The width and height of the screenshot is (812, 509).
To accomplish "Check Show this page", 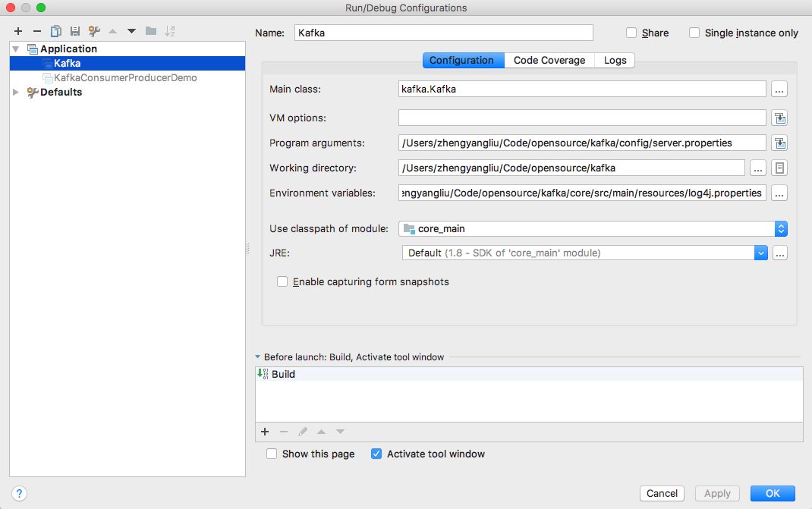I will click(x=272, y=454).
